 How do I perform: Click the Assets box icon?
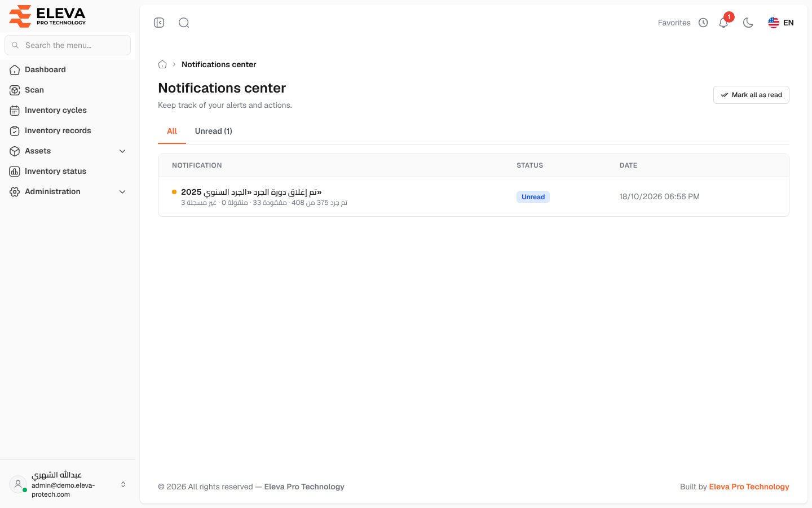pos(15,151)
